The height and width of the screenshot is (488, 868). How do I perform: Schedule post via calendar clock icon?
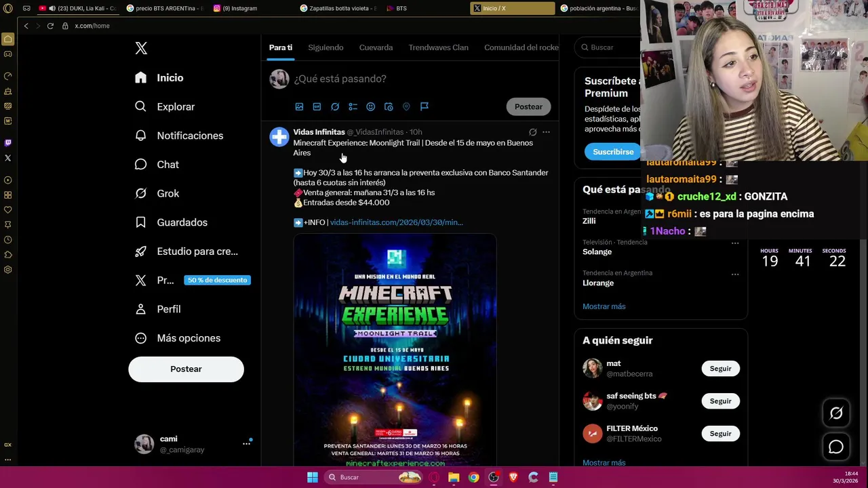click(x=389, y=106)
